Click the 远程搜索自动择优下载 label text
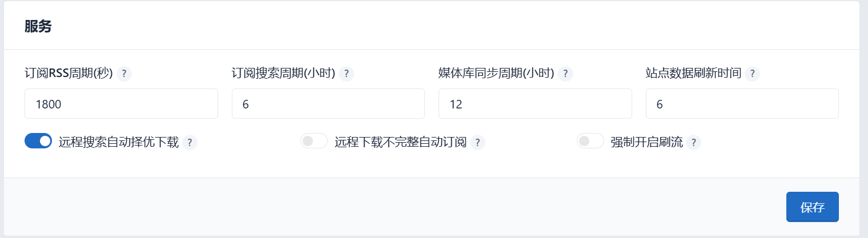Viewport: 868px width, 238px height. click(119, 142)
